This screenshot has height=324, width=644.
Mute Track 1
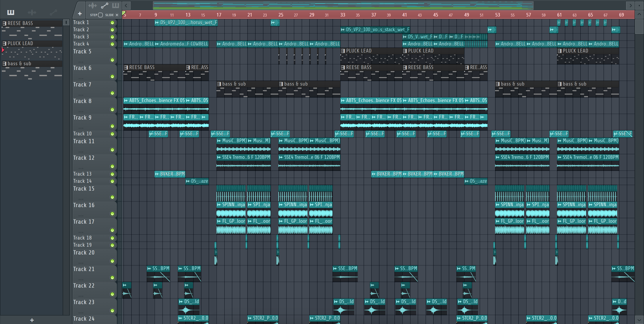pos(112,23)
